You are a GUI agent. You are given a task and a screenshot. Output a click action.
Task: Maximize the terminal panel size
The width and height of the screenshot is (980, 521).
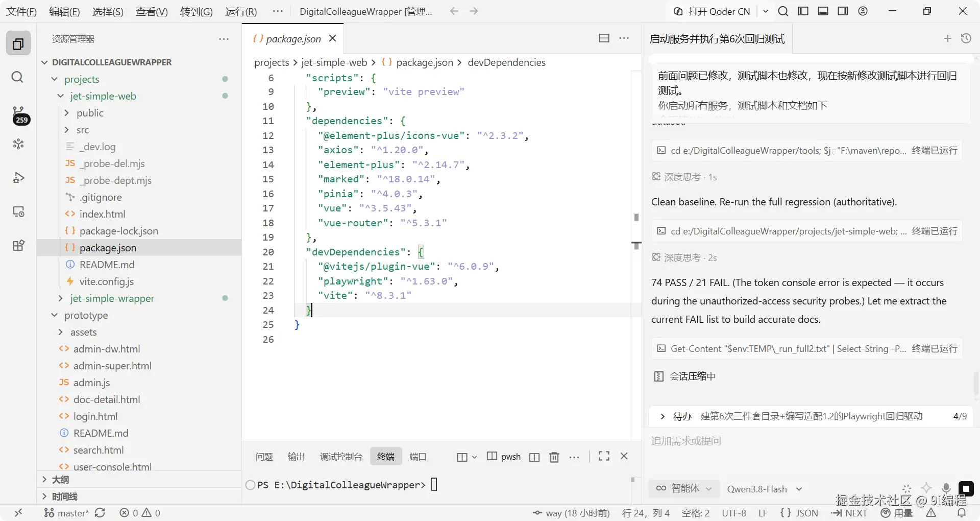point(604,456)
